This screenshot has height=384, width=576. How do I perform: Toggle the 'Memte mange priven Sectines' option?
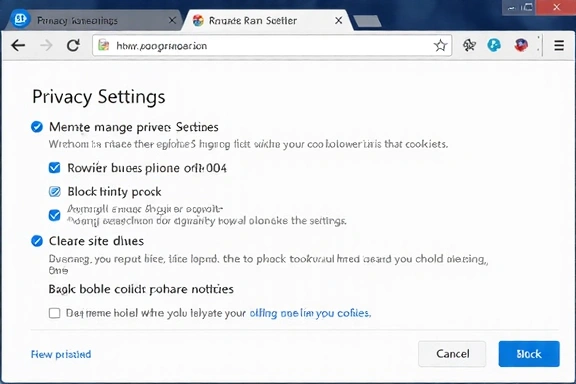pyautogui.click(x=37, y=127)
